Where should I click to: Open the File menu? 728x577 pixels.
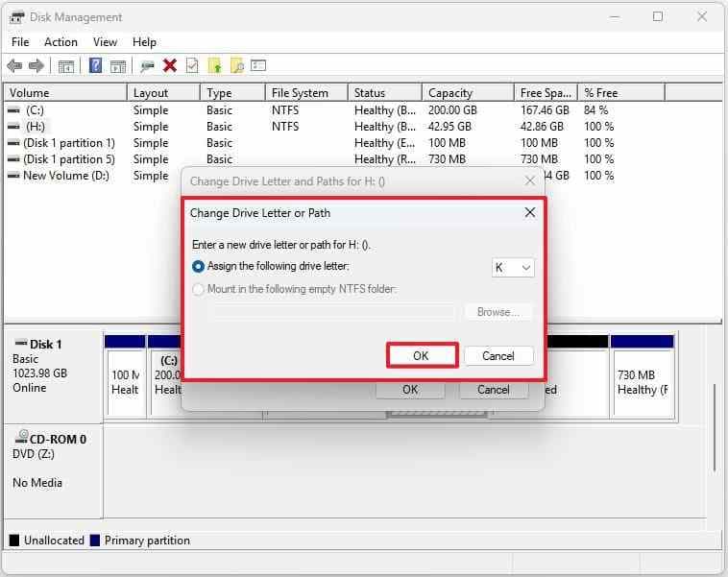[20, 42]
